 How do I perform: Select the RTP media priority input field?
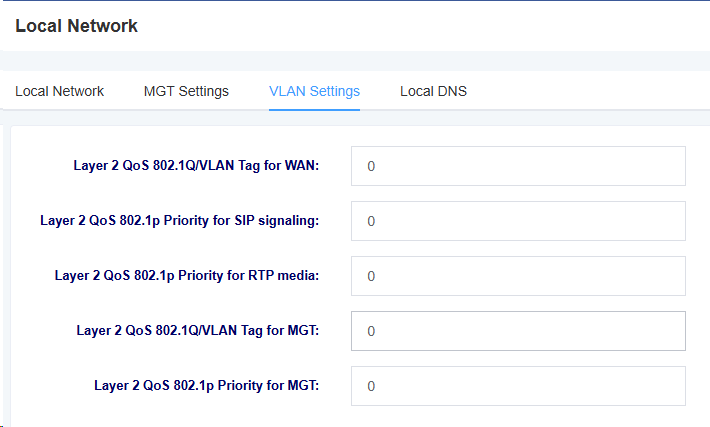click(x=518, y=276)
